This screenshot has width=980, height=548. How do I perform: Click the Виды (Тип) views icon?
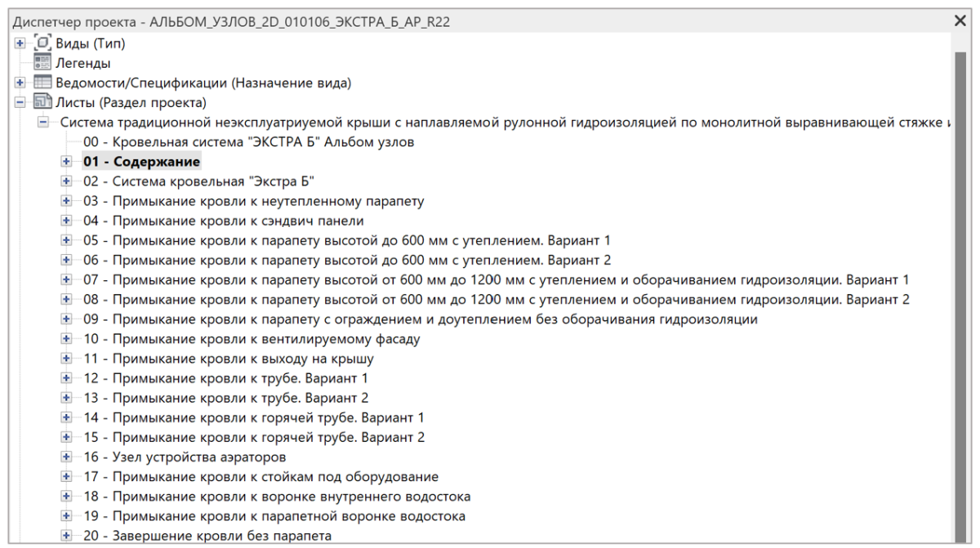41,43
